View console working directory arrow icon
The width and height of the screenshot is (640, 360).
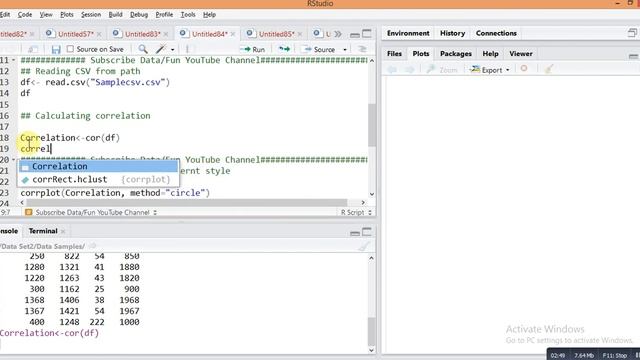93,246
